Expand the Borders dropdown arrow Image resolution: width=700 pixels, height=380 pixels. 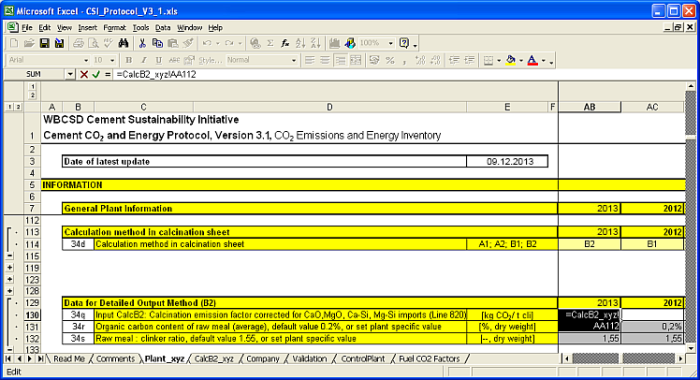point(499,60)
